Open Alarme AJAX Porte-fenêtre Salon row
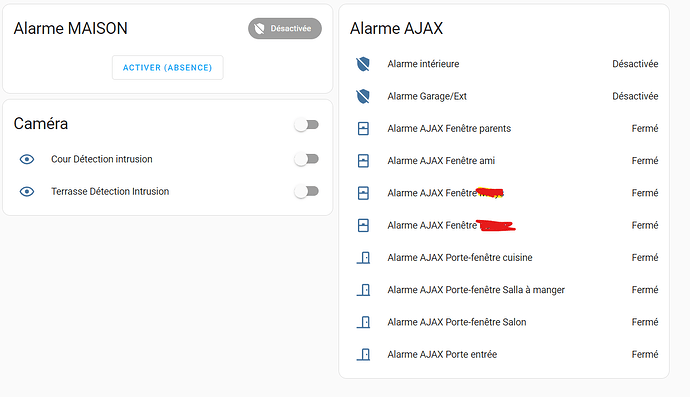The height and width of the screenshot is (397, 690). 504,322
